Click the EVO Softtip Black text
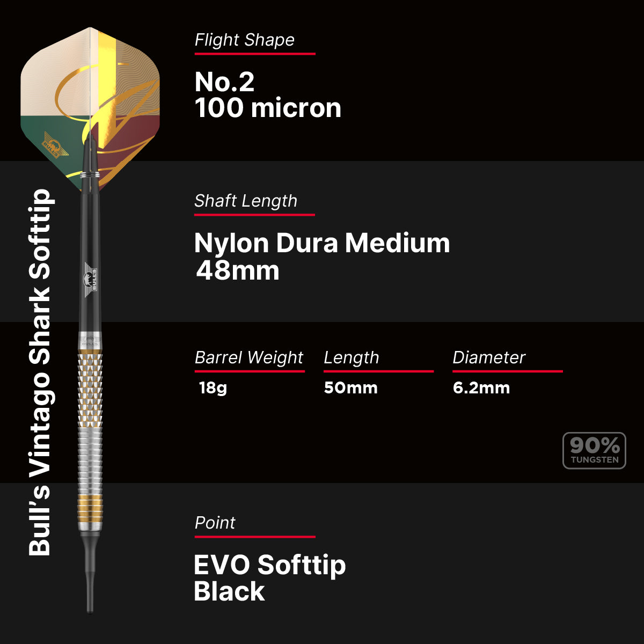Screen dimensions: 644x644 [269, 578]
